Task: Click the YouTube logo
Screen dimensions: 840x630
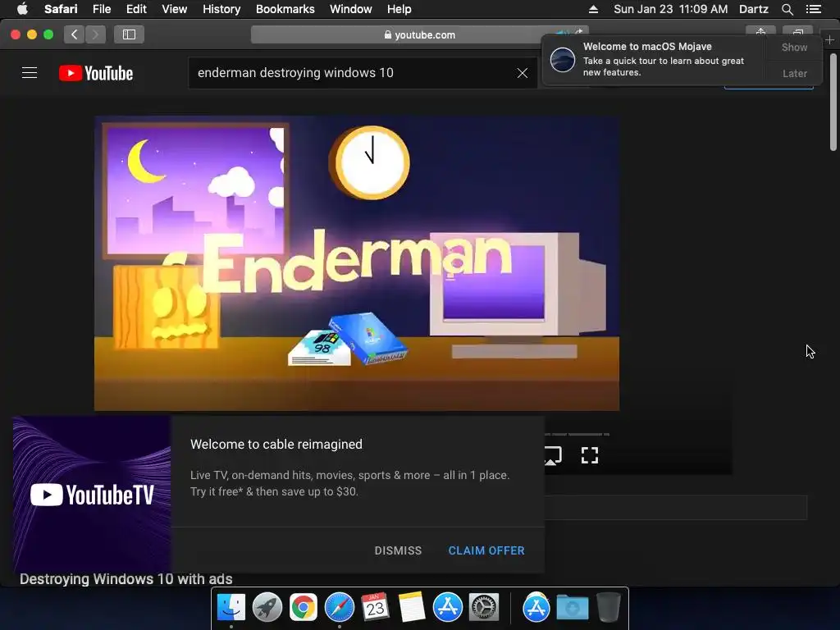Action: click(x=96, y=73)
